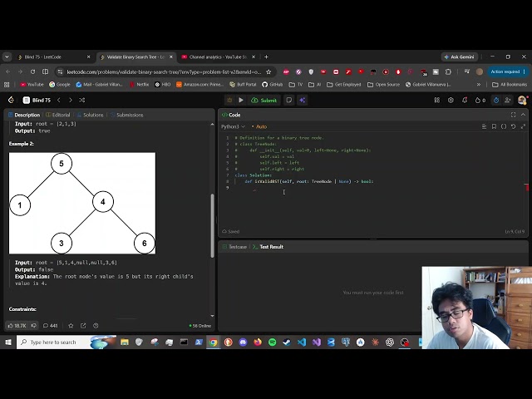Open the Open Source bookmarks folder
Image resolution: width=532 pixels, height=399 pixels.
pyautogui.click(x=384, y=84)
